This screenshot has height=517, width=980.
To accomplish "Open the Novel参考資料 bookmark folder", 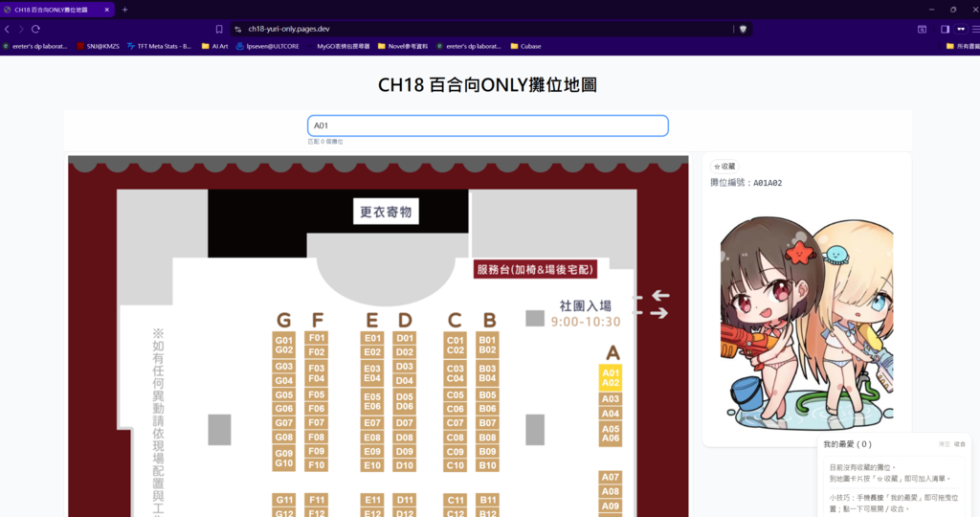I will tap(402, 45).
